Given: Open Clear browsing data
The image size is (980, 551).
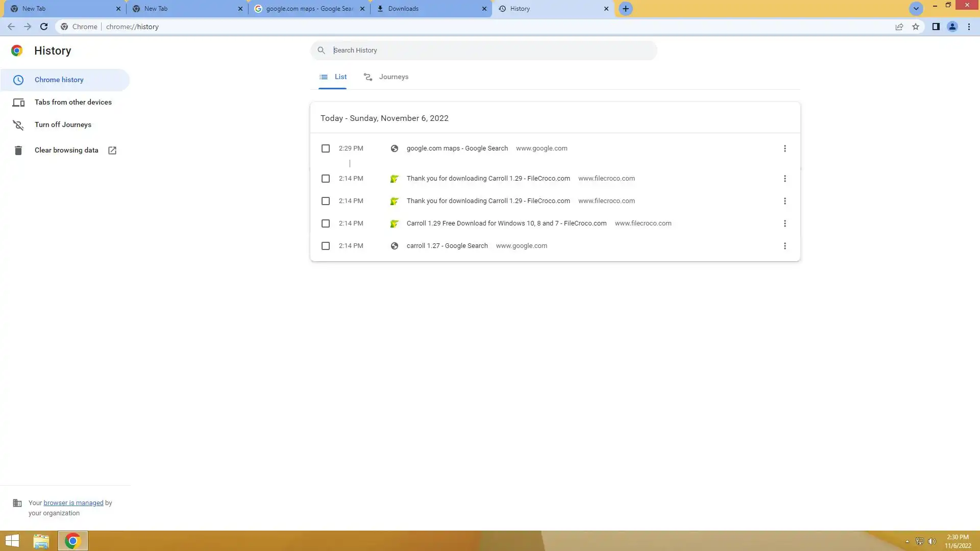Looking at the screenshot, I should pyautogui.click(x=66, y=150).
